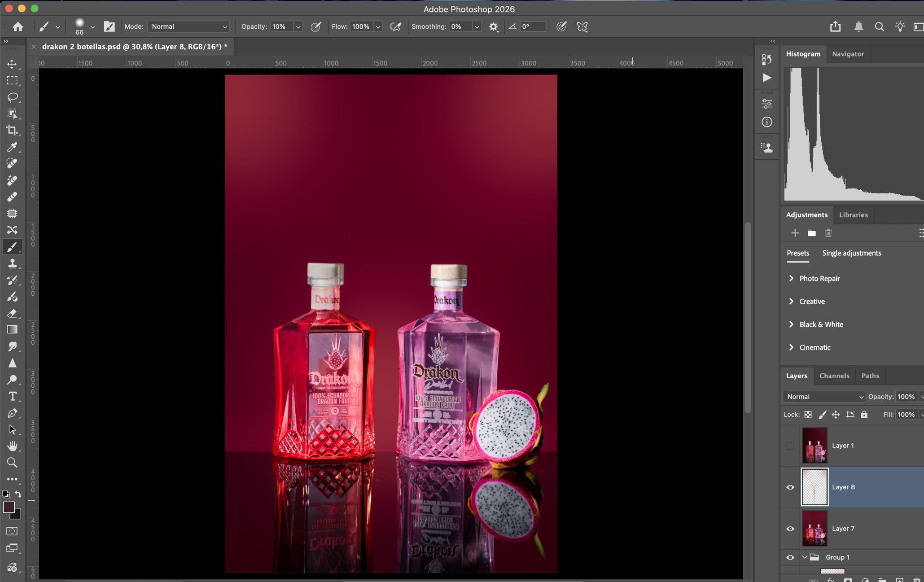Select the Eyedropper tool
Image resolution: width=924 pixels, height=582 pixels.
click(x=12, y=147)
